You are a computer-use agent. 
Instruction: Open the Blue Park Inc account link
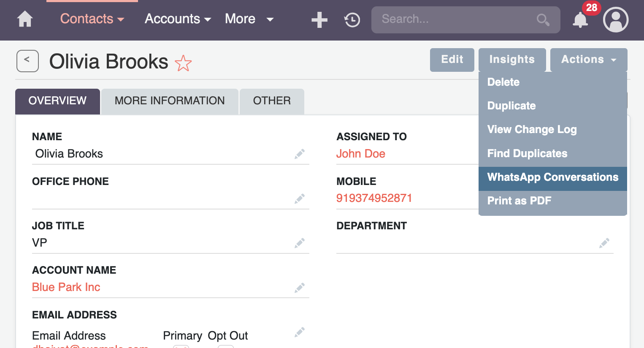point(66,287)
